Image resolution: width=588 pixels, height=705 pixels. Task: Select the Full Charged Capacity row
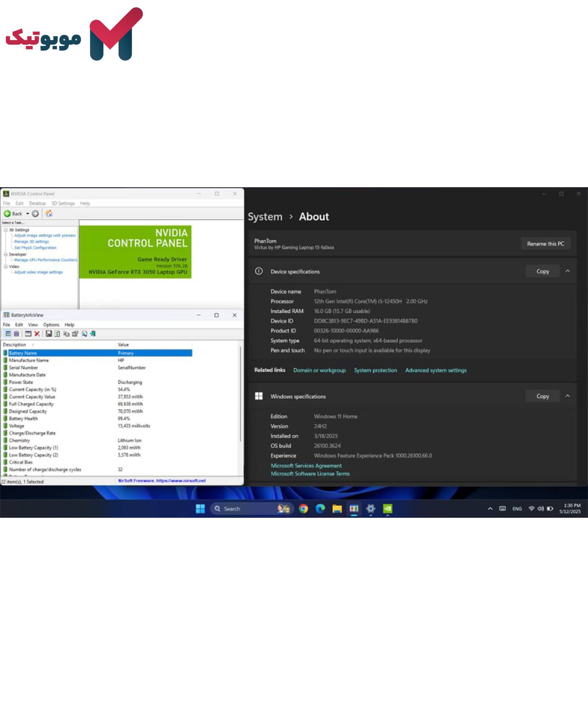[97, 404]
